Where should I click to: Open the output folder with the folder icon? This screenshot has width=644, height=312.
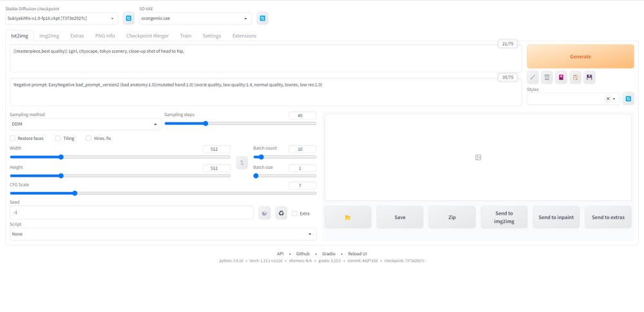click(348, 217)
